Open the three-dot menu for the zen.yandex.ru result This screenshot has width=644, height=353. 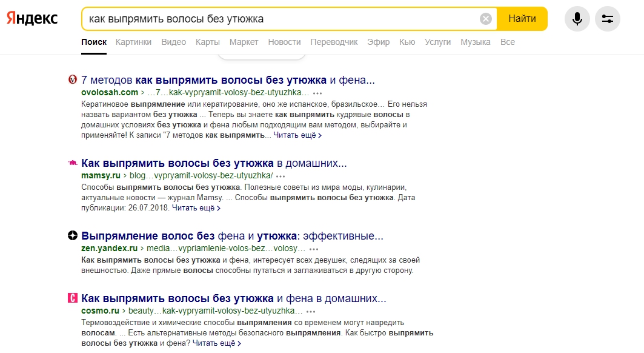pos(314,249)
